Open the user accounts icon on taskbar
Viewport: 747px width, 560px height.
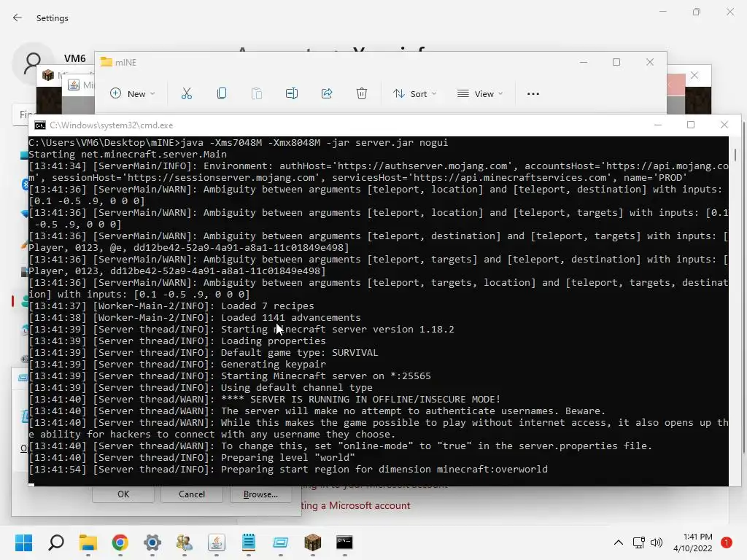[x=185, y=542]
